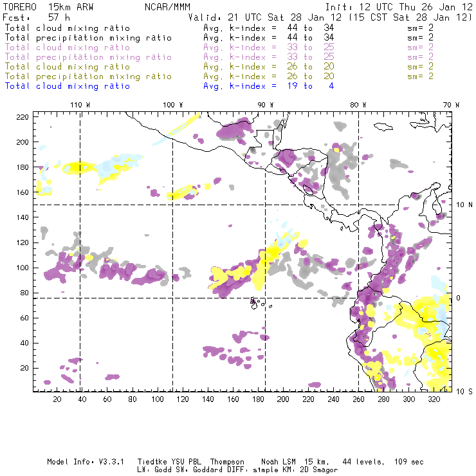The width and height of the screenshot is (476, 476).
Task: Click "sm= 2" in olive cloud row
Action: (x=421, y=66)
